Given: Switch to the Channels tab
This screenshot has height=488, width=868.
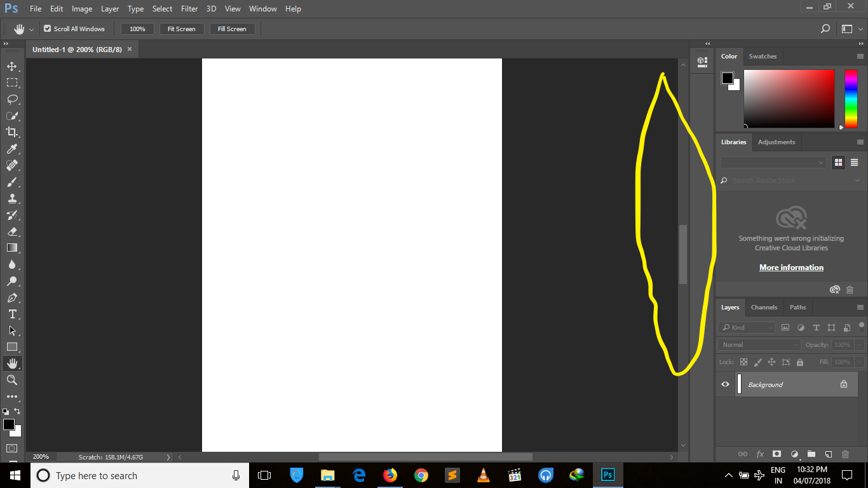Looking at the screenshot, I should [x=764, y=307].
